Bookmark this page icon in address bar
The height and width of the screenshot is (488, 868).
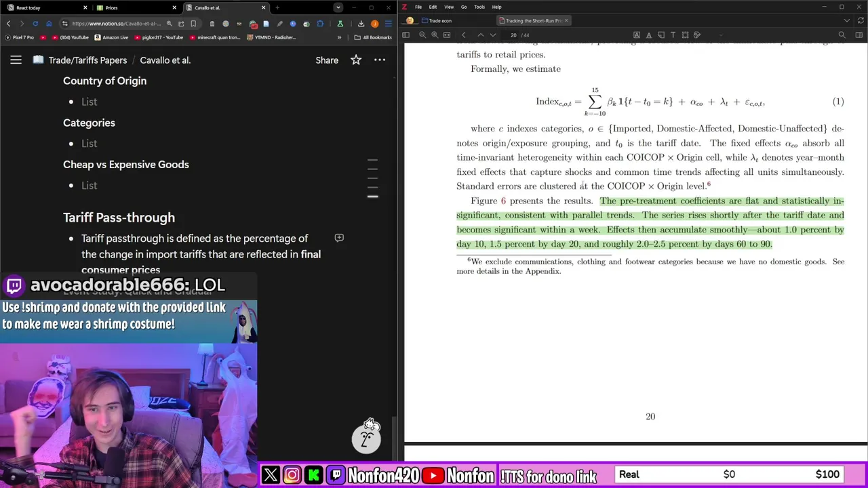pyautogui.click(x=193, y=24)
